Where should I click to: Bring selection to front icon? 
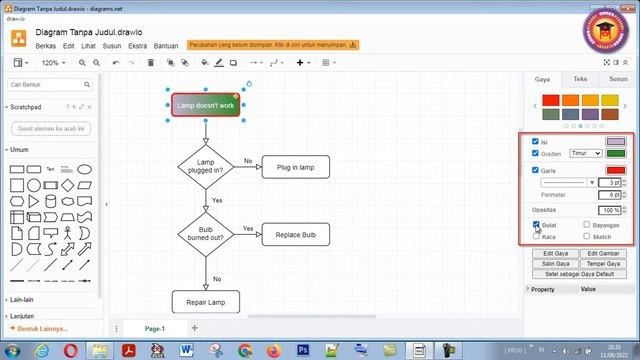(170, 62)
